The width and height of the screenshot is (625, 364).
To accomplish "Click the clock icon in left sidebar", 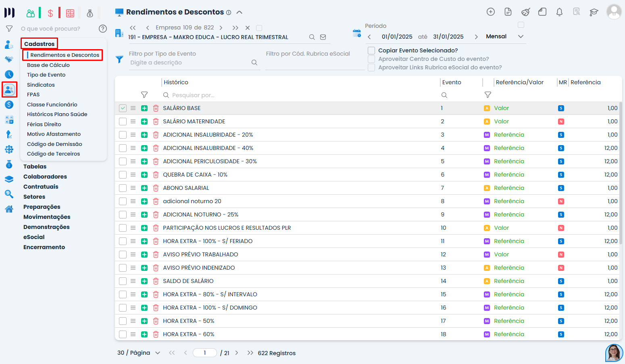I will (9, 75).
